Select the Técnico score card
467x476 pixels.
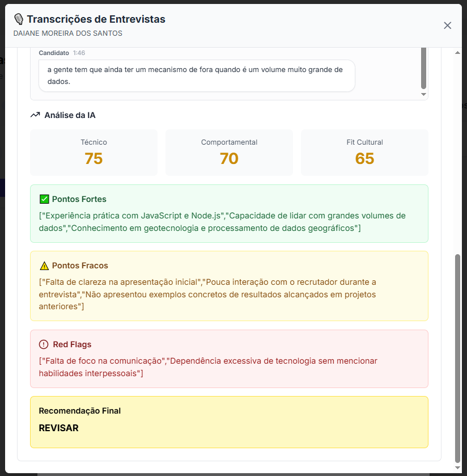point(94,152)
